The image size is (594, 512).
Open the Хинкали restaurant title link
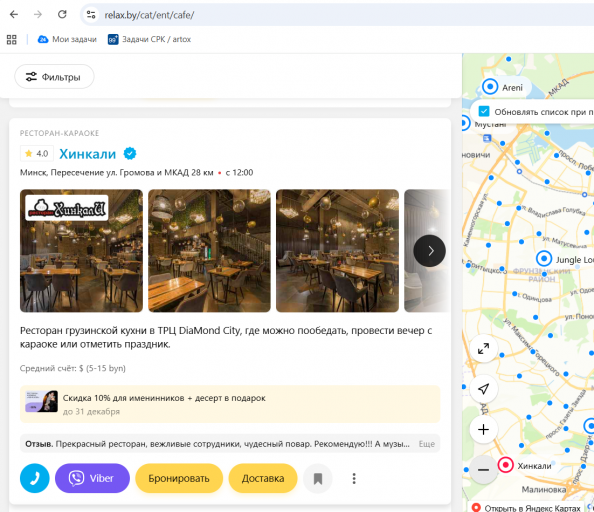[x=88, y=154]
